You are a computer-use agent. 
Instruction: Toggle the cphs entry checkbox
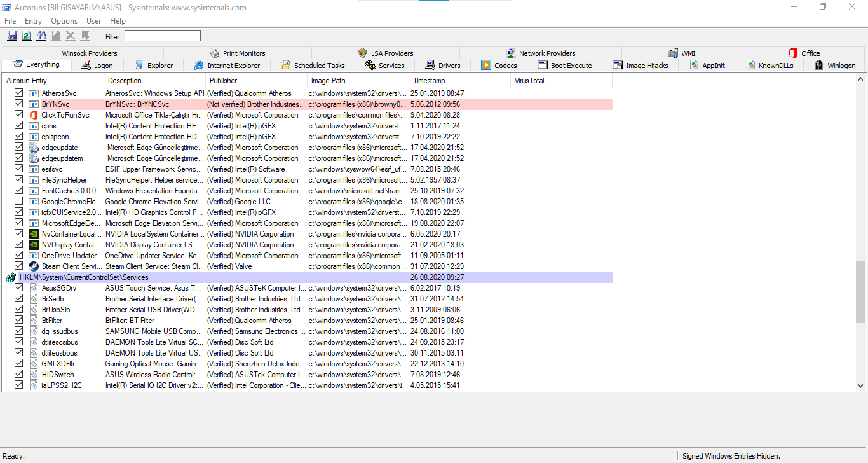18,125
